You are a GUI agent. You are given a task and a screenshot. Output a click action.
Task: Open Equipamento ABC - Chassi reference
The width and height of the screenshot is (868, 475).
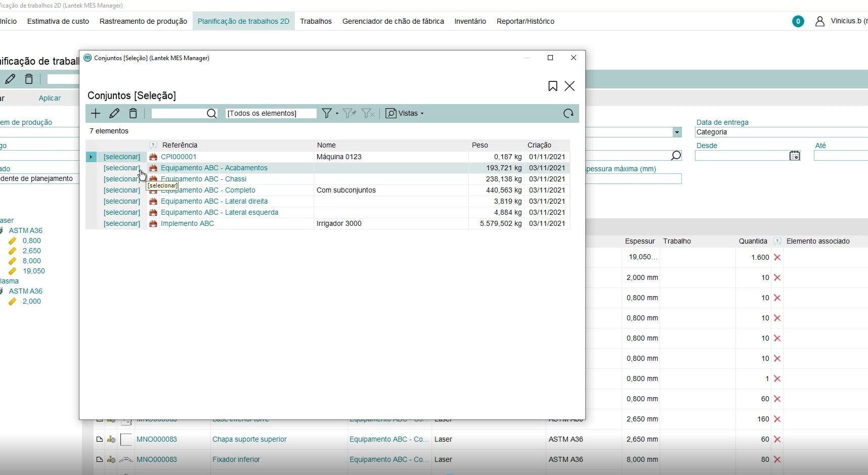point(203,179)
